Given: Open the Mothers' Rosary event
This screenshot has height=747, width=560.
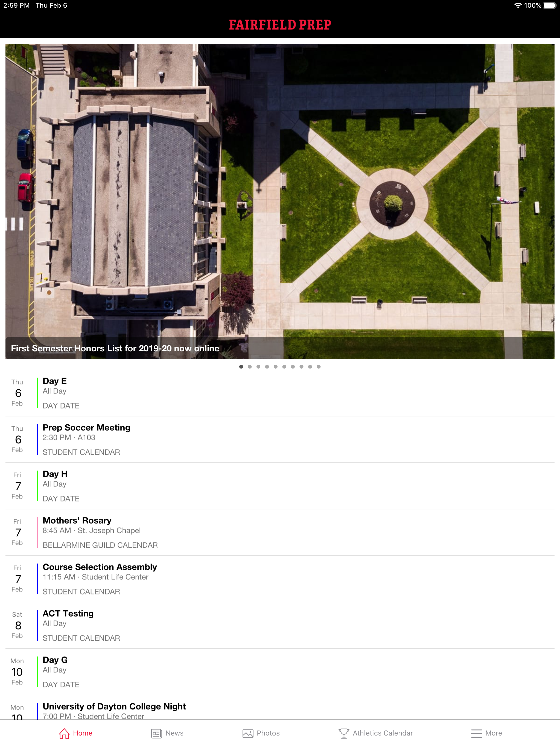Looking at the screenshot, I should (77, 520).
